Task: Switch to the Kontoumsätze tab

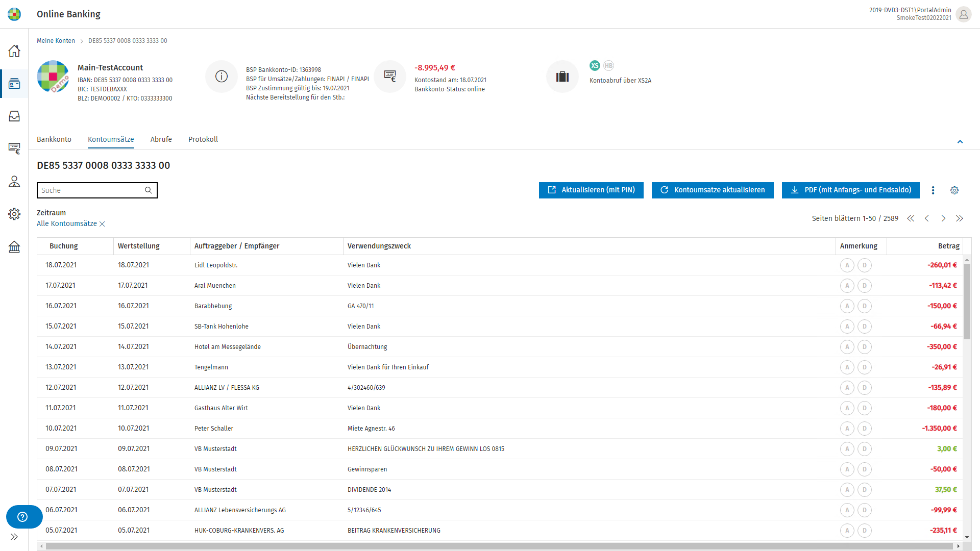Action: point(111,139)
